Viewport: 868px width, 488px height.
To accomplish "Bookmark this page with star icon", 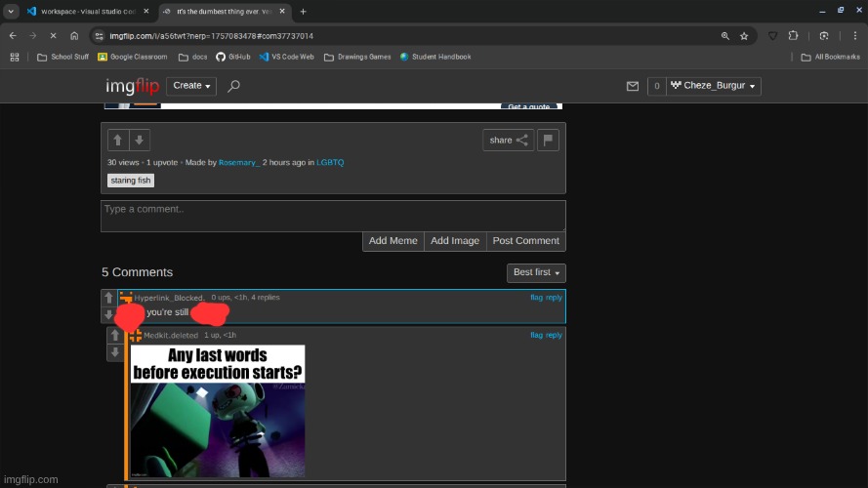I will click(744, 36).
